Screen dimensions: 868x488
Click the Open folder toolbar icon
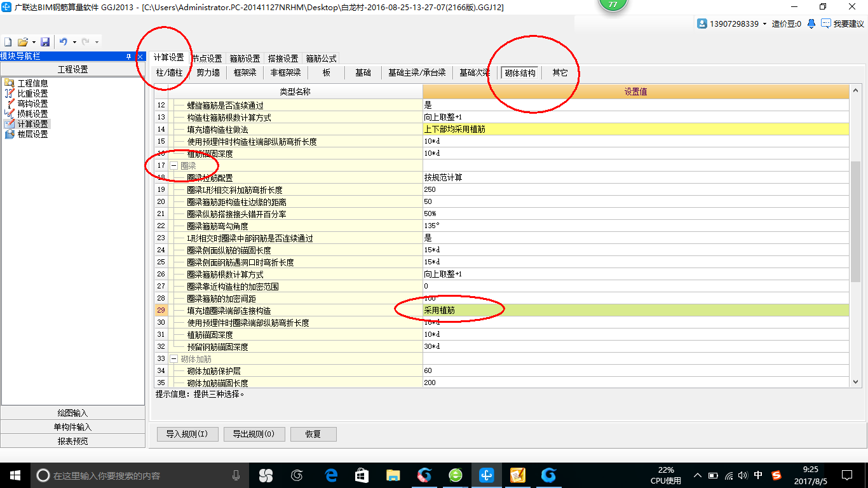(23, 42)
